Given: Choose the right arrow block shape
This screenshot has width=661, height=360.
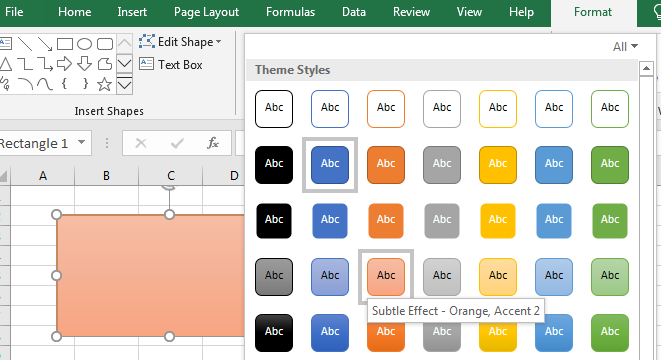Looking at the screenshot, I should click(x=64, y=64).
